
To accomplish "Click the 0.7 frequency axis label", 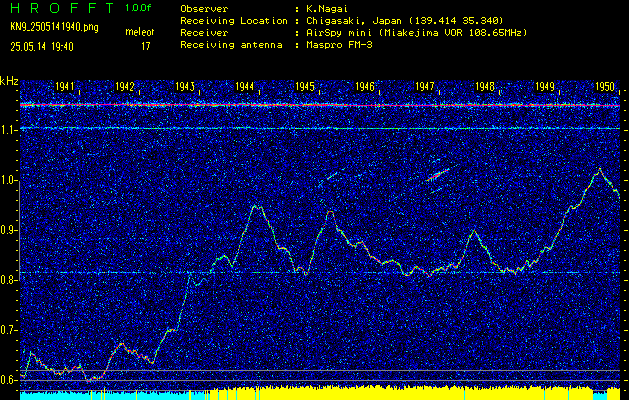I will [x=9, y=330].
